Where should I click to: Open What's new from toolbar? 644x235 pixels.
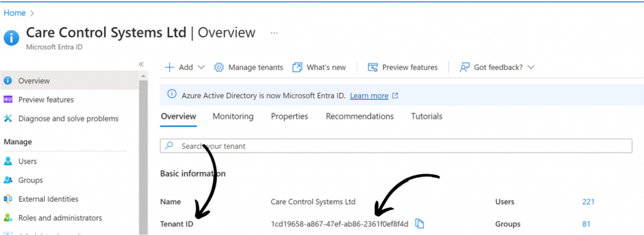tap(319, 67)
